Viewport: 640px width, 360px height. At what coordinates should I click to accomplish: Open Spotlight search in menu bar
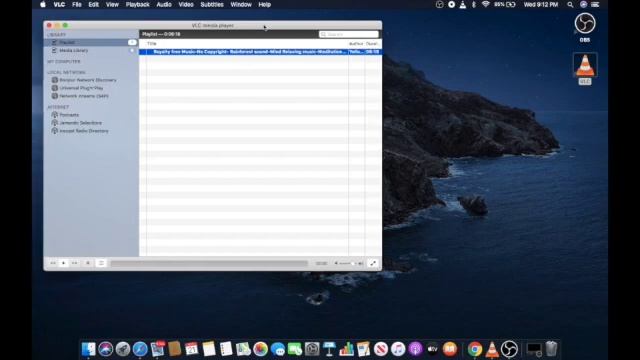click(570, 4)
